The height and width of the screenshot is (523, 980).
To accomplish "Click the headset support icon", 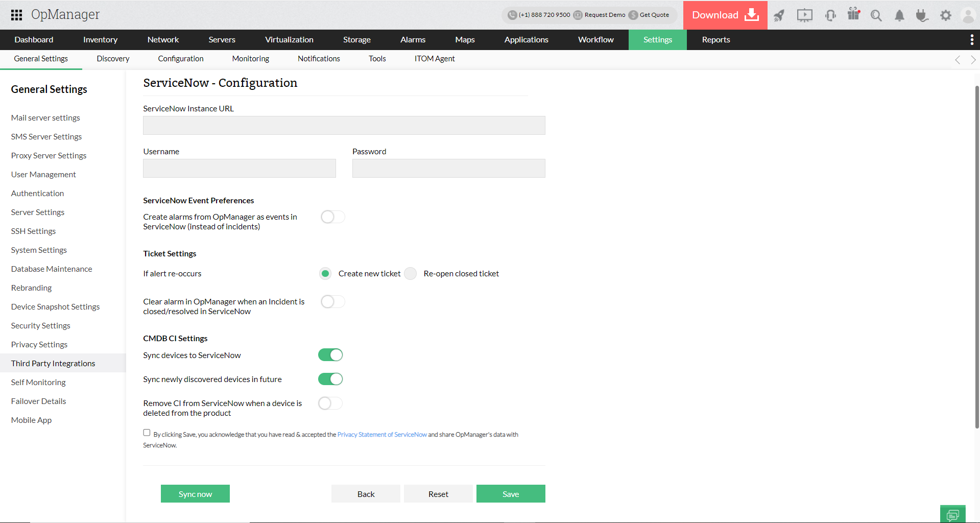I will 830,15.
